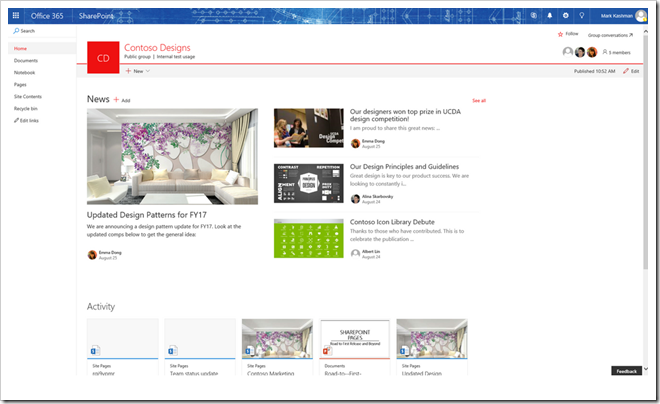Open Notebook in left navigation
The height and width of the screenshot is (404, 660).
(x=24, y=72)
